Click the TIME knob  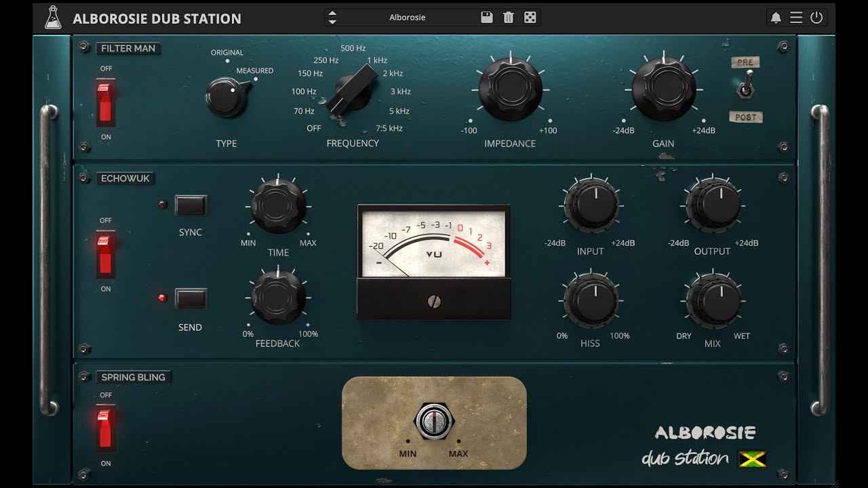click(279, 206)
